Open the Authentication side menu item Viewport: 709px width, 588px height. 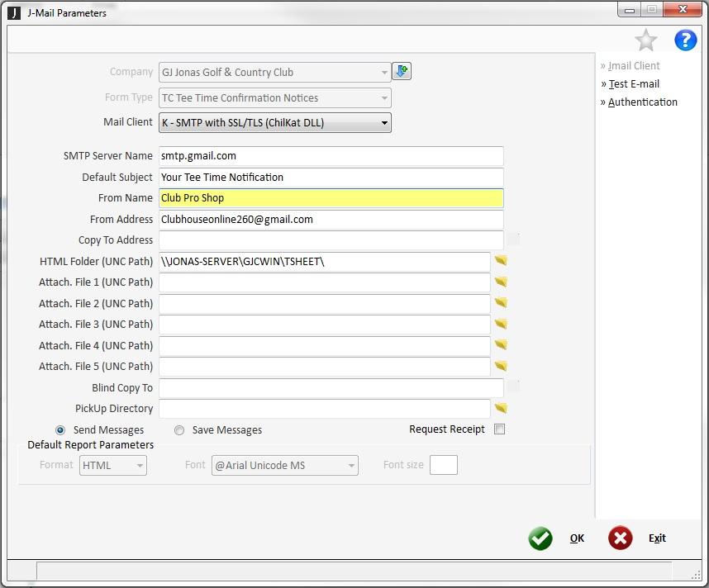pyautogui.click(x=642, y=102)
